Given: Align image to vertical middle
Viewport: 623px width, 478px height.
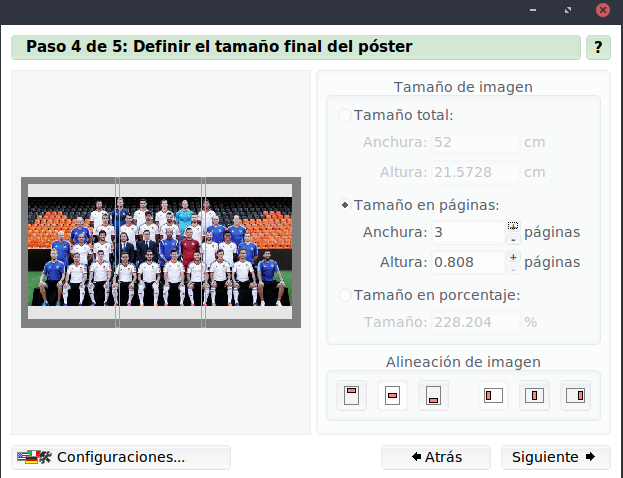Looking at the screenshot, I should click(x=393, y=395).
